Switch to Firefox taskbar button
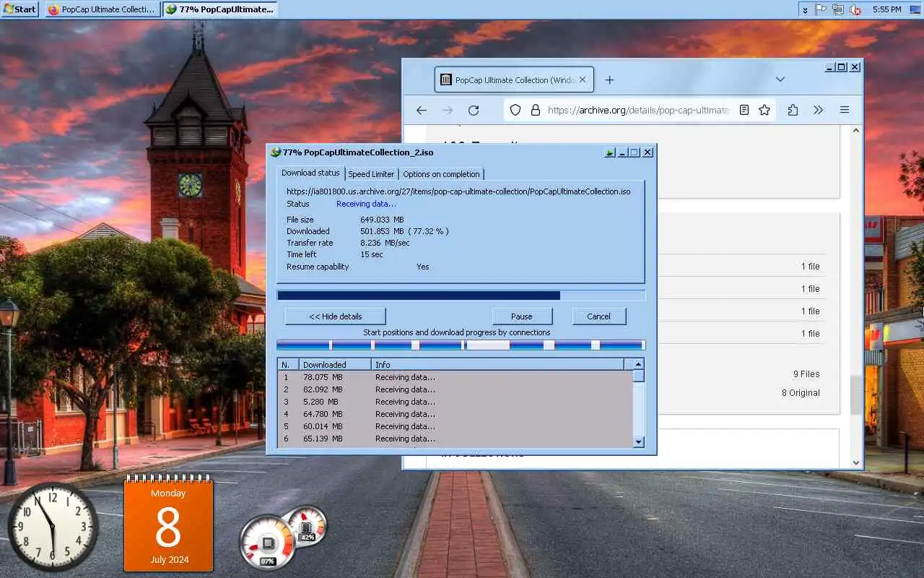Screen dimensions: 924x578 (103, 9)
